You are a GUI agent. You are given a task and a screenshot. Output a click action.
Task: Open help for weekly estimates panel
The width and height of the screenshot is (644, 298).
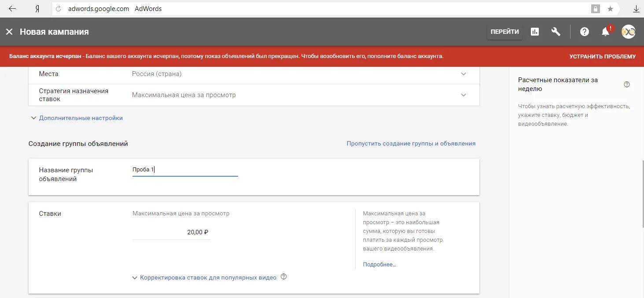(x=627, y=84)
